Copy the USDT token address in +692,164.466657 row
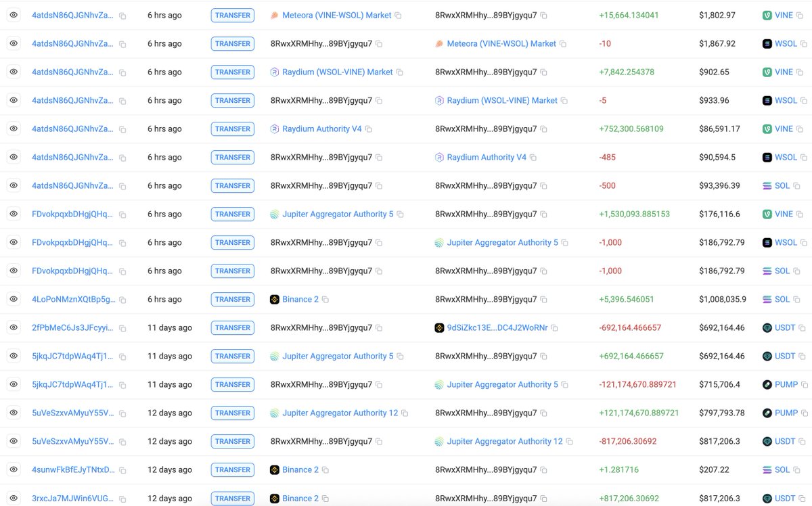Image resolution: width=812 pixels, height=506 pixels. click(x=802, y=356)
